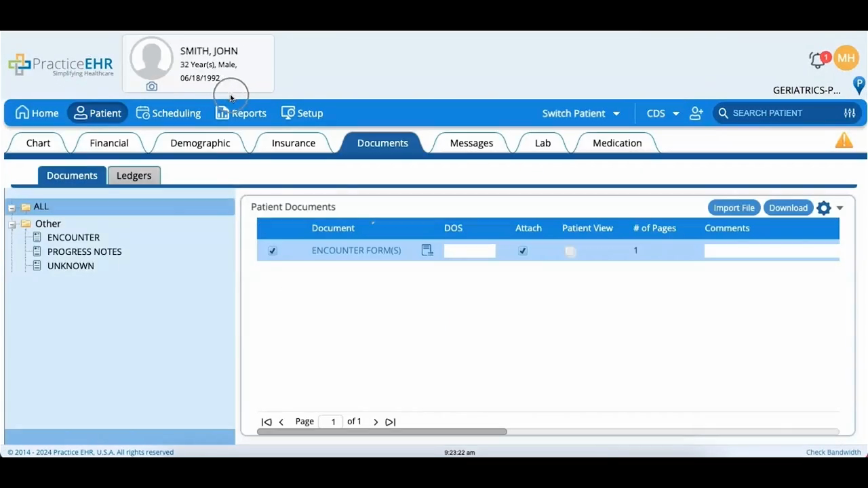The height and width of the screenshot is (488, 868).
Task: Open the CDS dropdown
Action: (x=663, y=113)
